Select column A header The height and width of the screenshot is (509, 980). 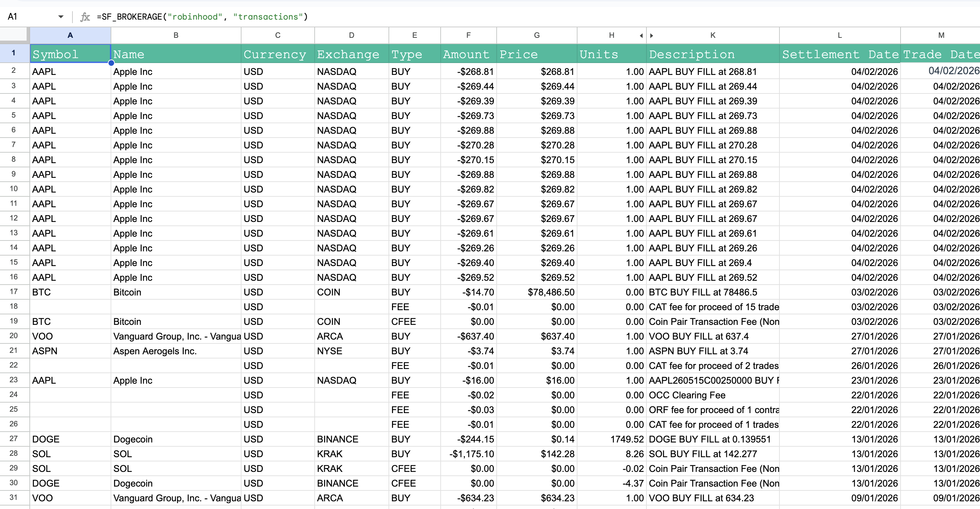70,35
